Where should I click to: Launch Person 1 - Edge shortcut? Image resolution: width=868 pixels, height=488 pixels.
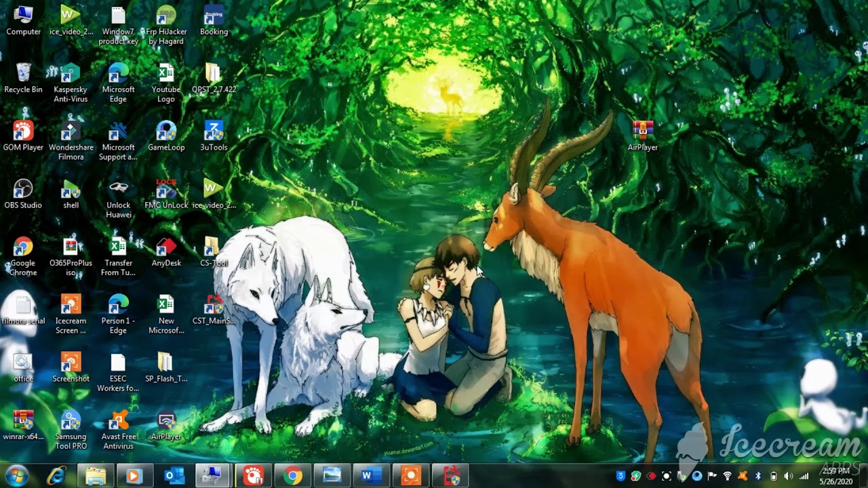tap(118, 314)
